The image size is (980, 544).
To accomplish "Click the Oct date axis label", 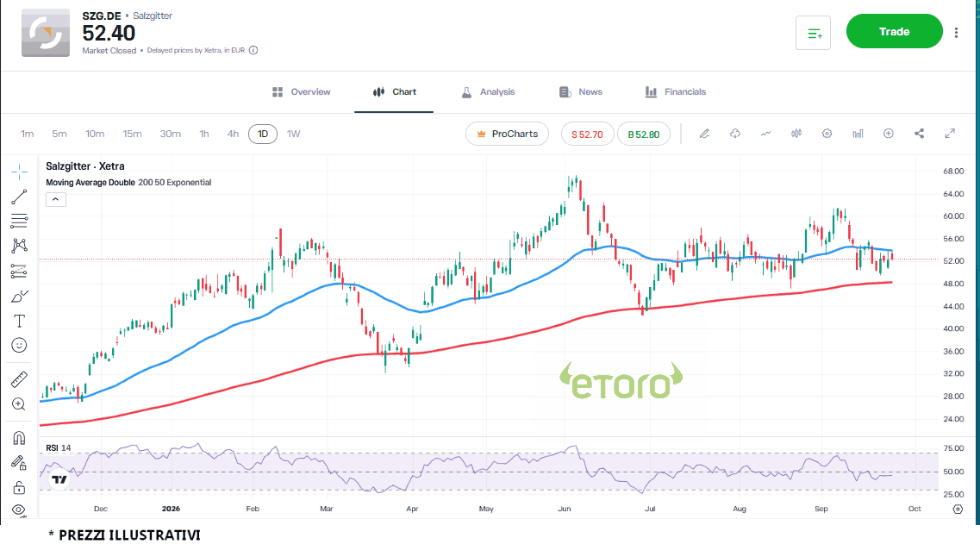I will pos(914,509).
